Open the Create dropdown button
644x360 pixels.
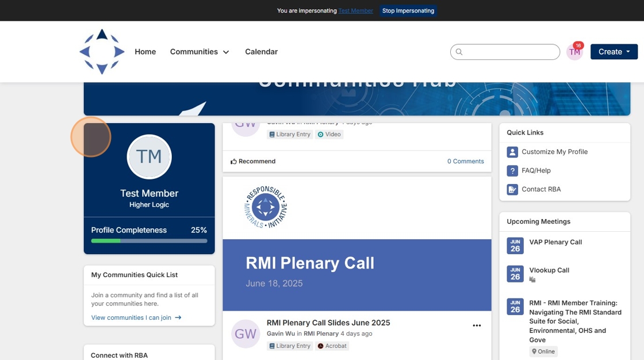[614, 52]
